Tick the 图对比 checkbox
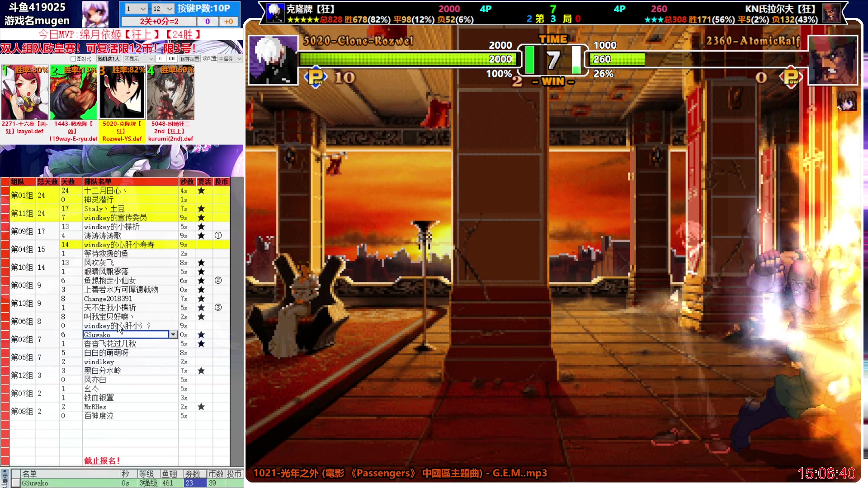The width and height of the screenshot is (868, 488). pyautogui.click(x=73, y=59)
